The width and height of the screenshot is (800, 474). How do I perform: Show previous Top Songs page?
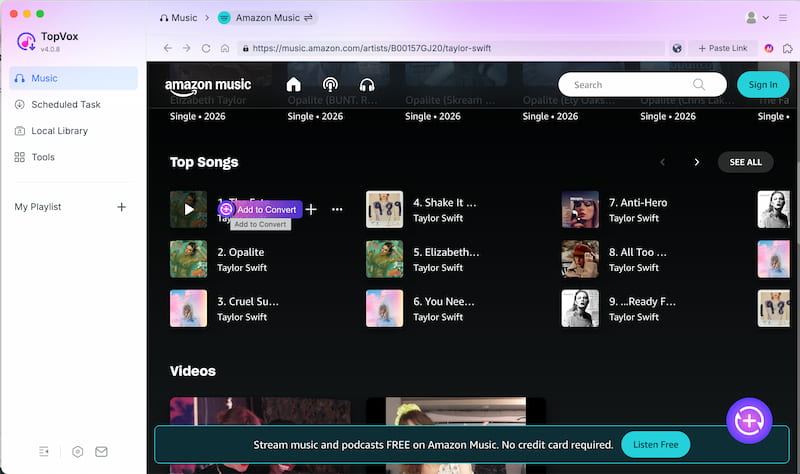pyautogui.click(x=663, y=162)
